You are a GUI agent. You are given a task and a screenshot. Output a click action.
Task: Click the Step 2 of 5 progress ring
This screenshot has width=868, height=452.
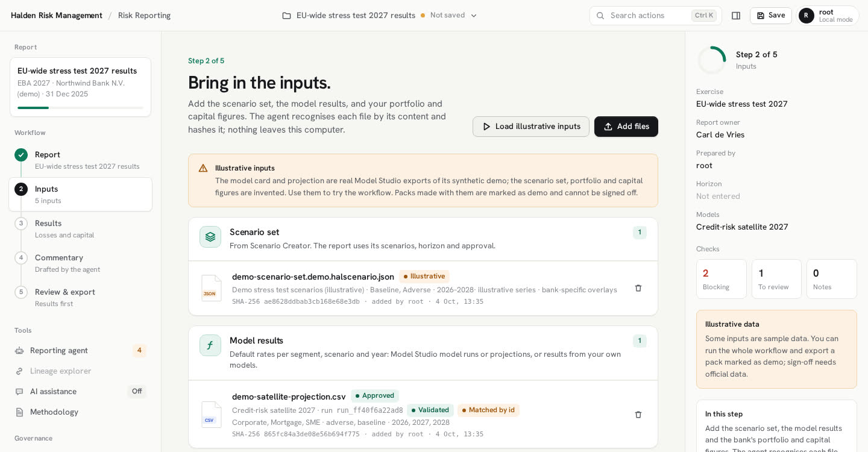pos(712,60)
